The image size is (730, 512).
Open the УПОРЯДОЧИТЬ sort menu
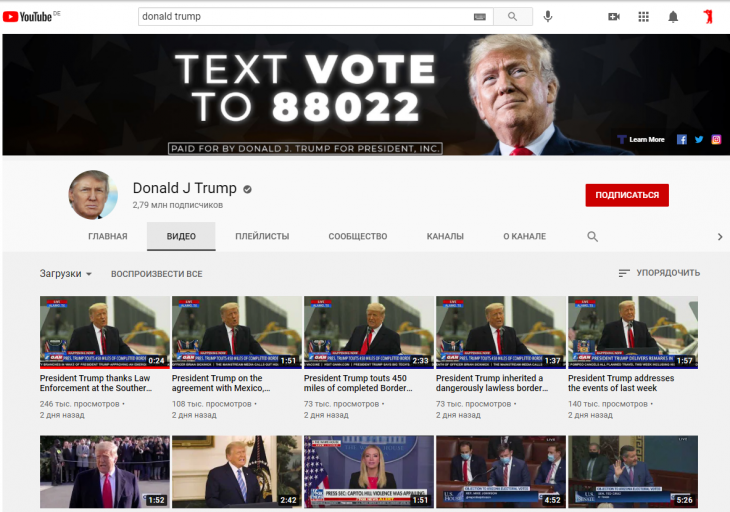659,273
